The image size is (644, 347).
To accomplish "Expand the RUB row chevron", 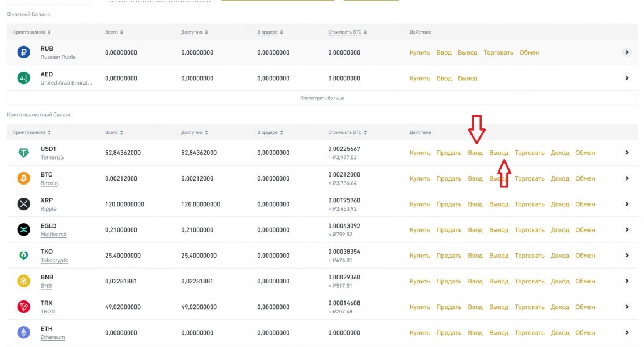I will 627,52.
